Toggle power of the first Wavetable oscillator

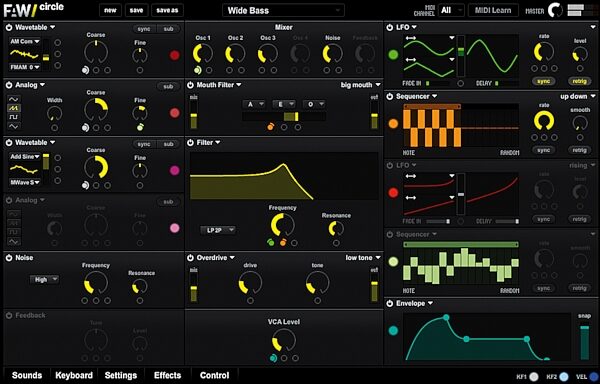[x=9, y=28]
